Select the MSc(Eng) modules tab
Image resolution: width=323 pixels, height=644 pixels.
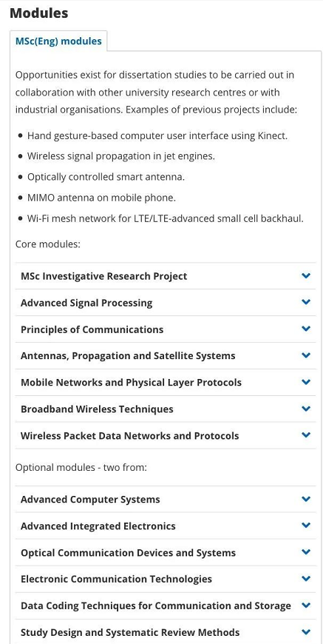click(x=58, y=41)
